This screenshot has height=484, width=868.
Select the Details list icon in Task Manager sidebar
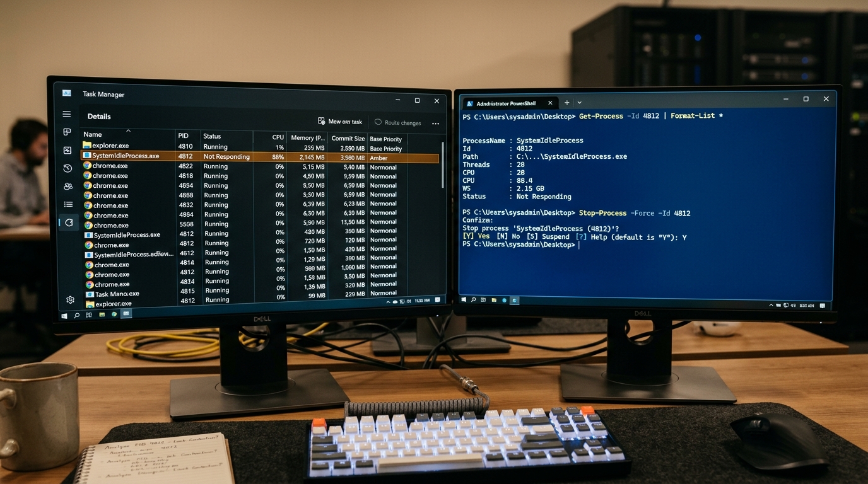pos(68,204)
